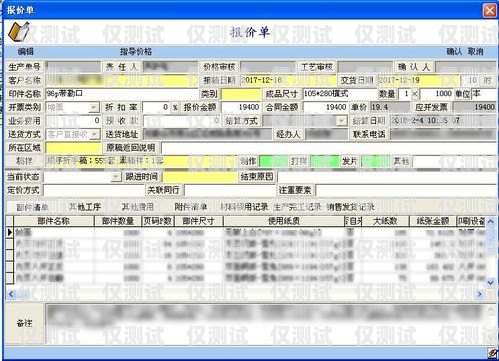The width and height of the screenshot is (499, 361).
Task: Click the 关联同行 field
Action: 229,190
